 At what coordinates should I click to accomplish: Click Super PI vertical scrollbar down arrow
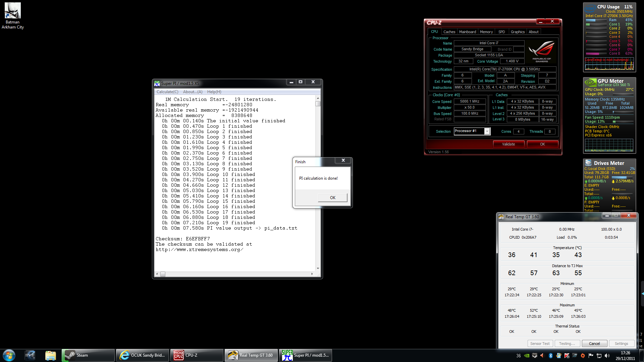318,268
